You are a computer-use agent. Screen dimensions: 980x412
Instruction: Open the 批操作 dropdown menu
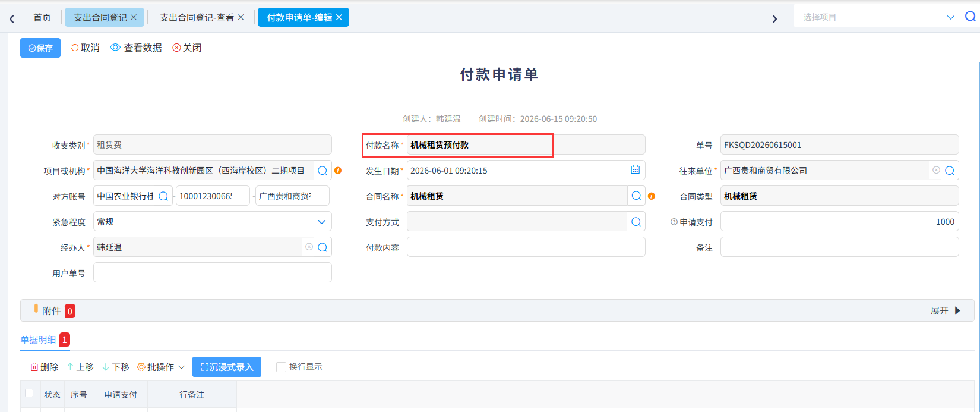[161, 367]
